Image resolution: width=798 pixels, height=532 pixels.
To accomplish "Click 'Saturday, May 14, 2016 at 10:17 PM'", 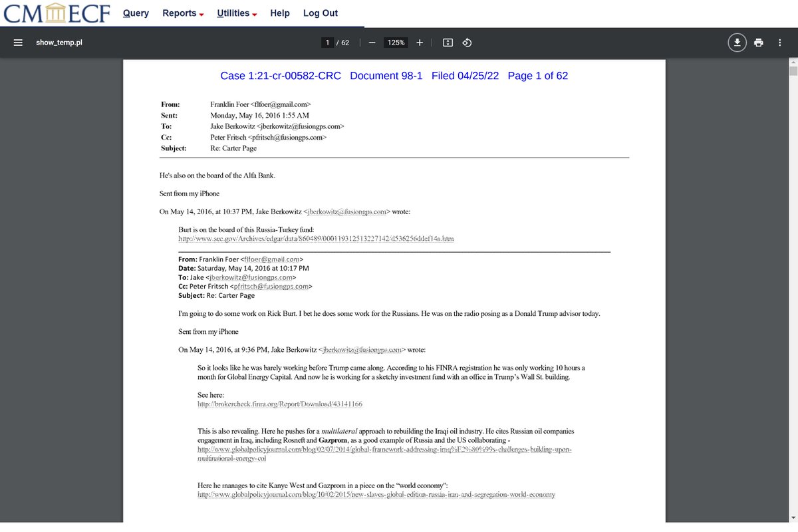I will click(253, 268).
